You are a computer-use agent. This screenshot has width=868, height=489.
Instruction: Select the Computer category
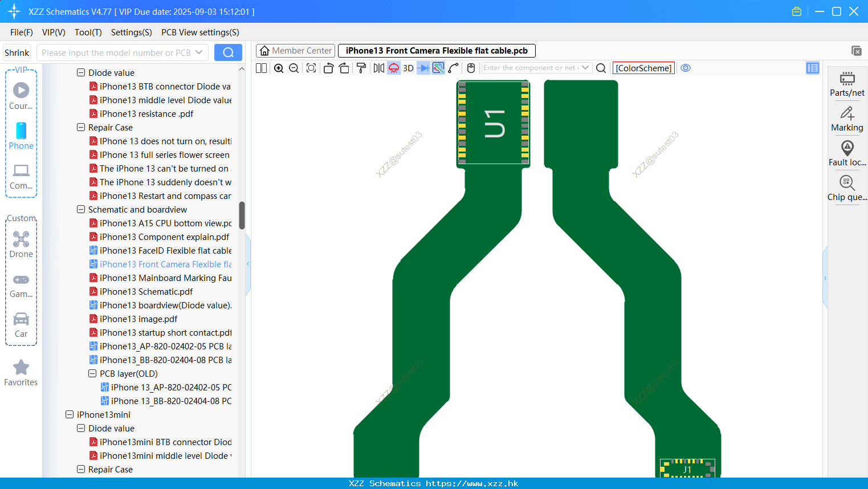(x=21, y=177)
